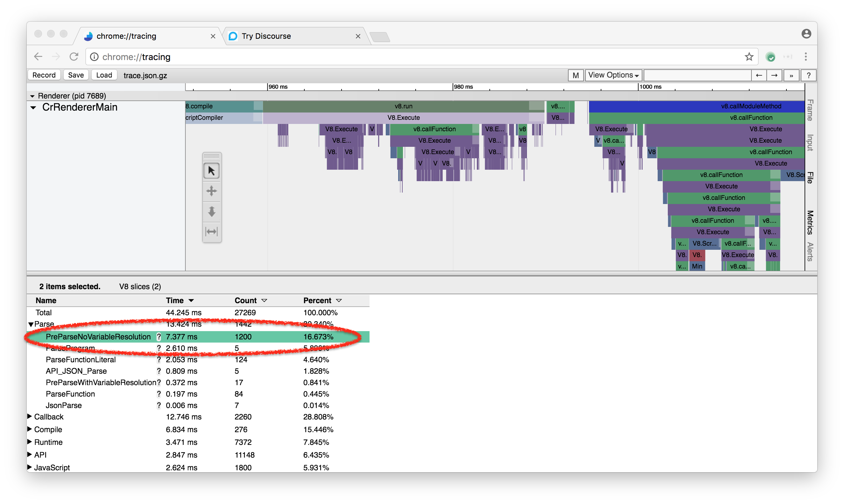Click the Record button to start tracing
Viewport: 844px width, 504px height.
tap(44, 75)
